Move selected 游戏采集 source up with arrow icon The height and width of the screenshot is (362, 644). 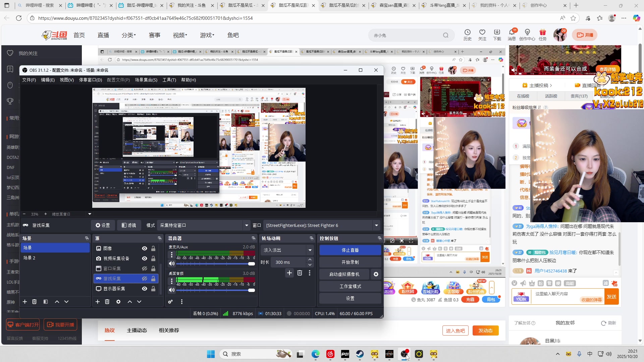(130, 302)
